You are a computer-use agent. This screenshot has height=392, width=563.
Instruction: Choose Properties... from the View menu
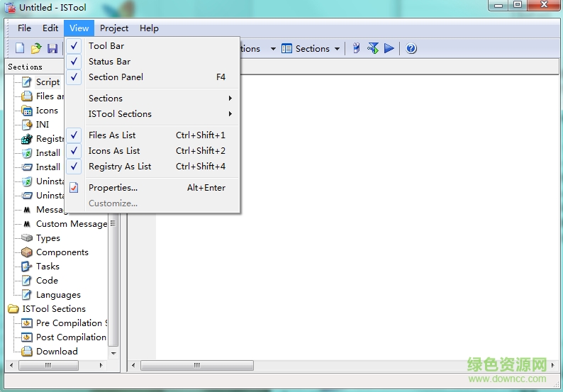coord(153,187)
